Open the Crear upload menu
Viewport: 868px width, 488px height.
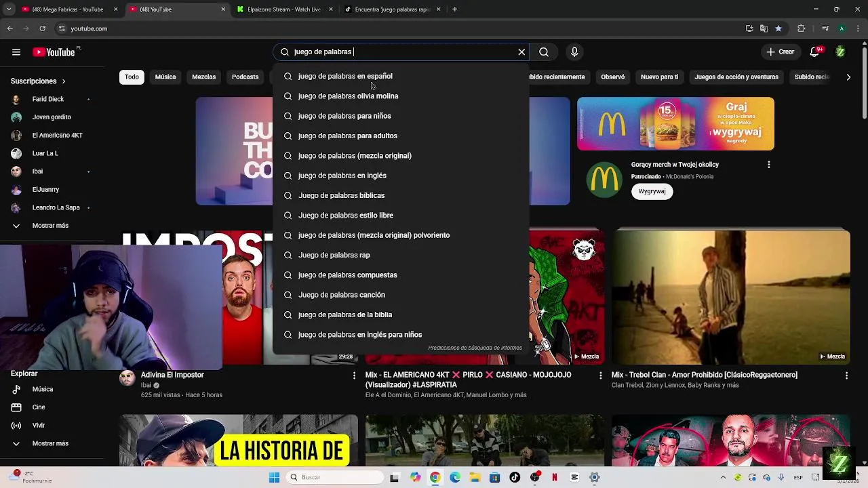click(x=781, y=52)
